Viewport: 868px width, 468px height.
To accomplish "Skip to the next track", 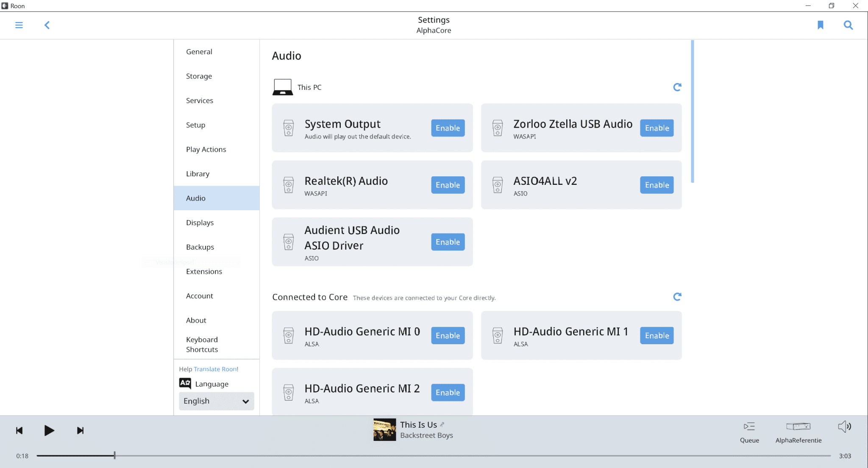I will pyautogui.click(x=81, y=431).
